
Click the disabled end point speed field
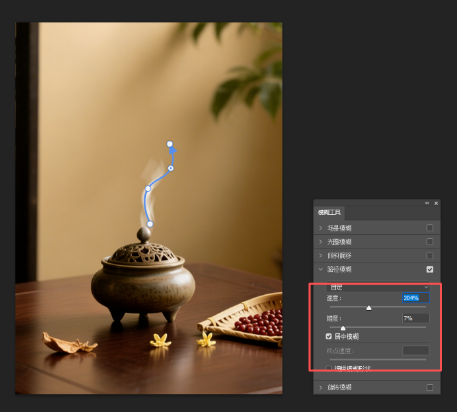pos(416,351)
